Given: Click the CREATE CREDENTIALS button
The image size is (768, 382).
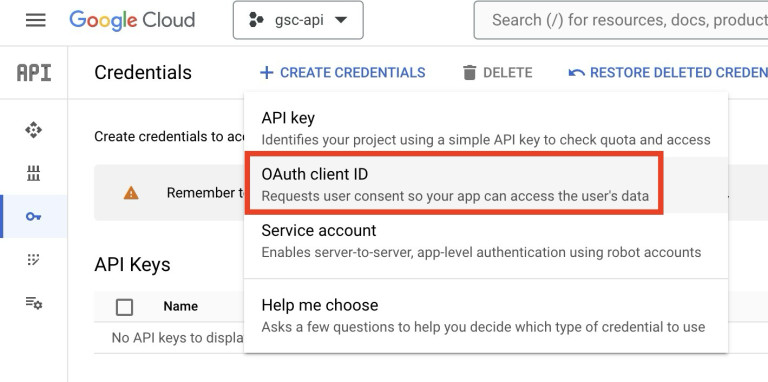Looking at the screenshot, I should point(342,72).
